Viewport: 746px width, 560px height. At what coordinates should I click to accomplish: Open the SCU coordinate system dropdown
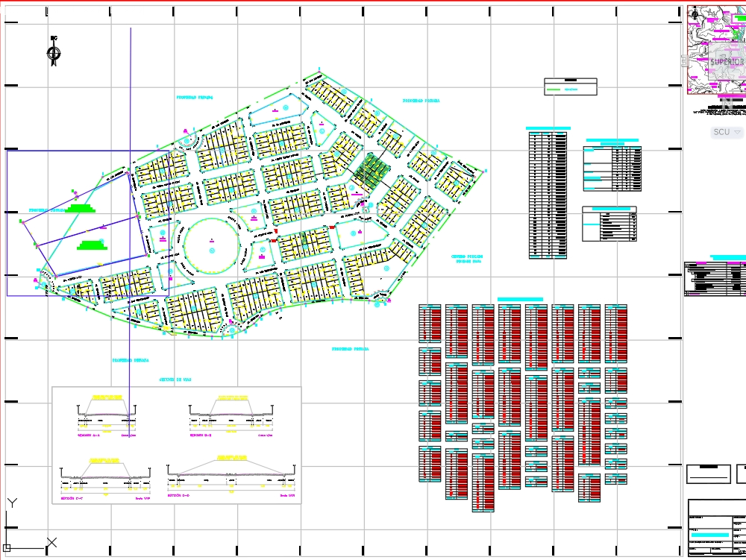tap(727, 132)
